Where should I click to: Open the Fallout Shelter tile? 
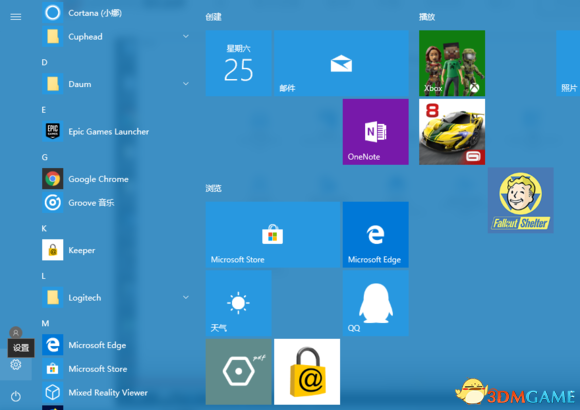[x=520, y=200]
